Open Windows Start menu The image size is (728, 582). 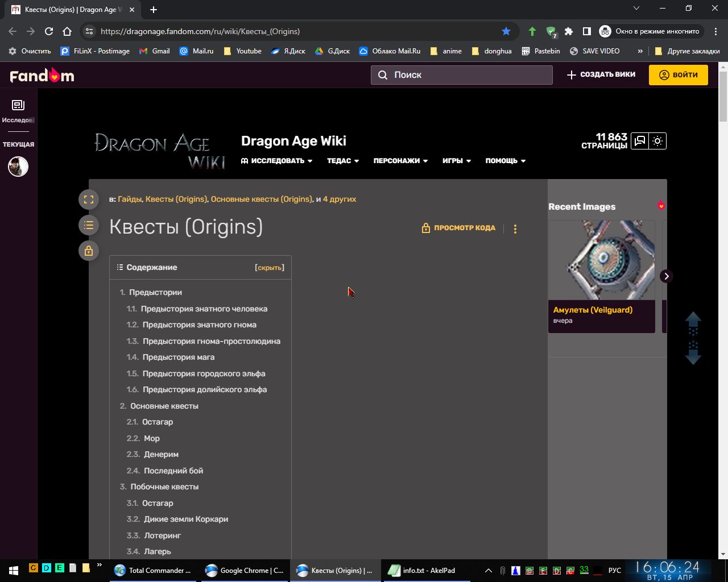[14, 569]
